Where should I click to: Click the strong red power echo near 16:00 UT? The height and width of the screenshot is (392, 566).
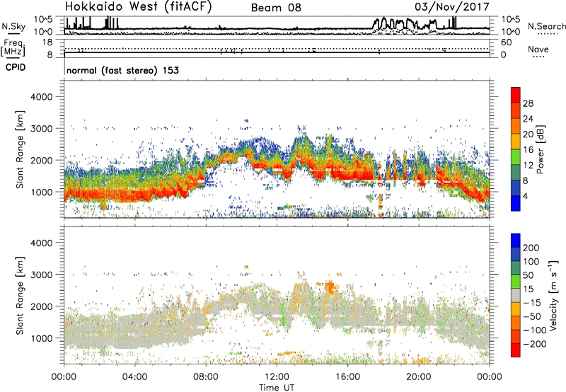click(x=352, y=176)
